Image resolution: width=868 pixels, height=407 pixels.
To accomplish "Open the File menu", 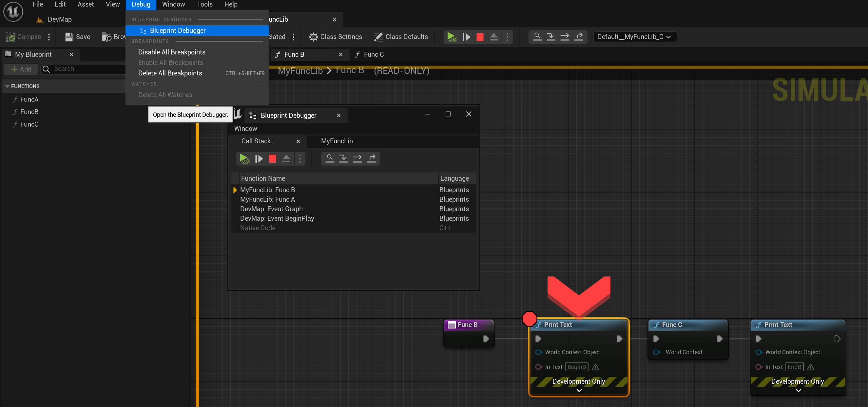I will point(38,4).
